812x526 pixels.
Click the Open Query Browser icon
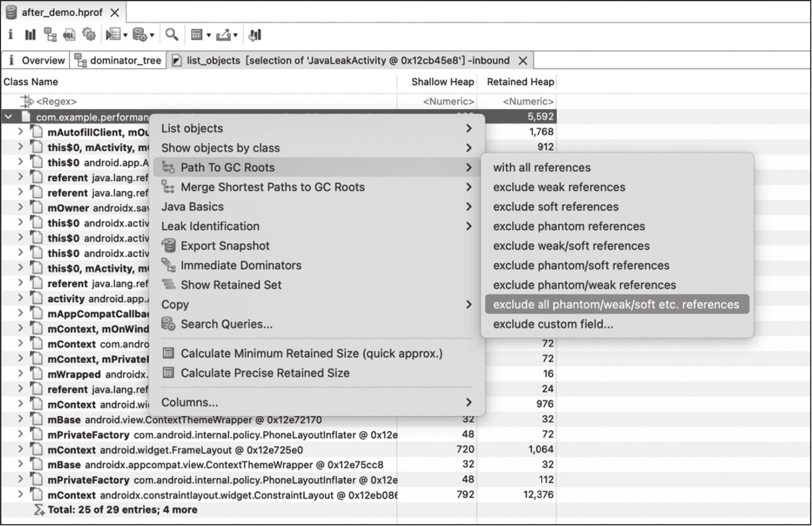140,34
